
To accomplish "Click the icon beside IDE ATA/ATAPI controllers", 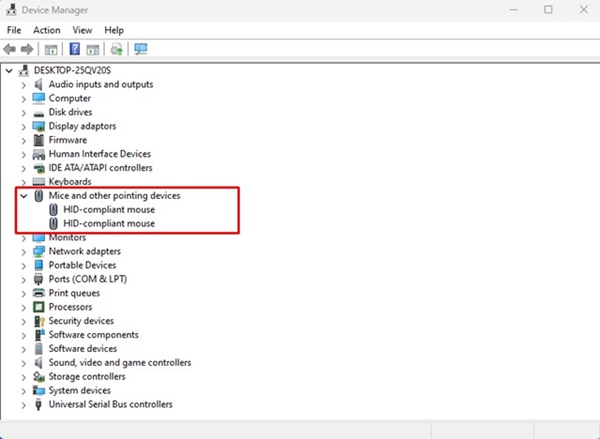I will click(39, 168).
